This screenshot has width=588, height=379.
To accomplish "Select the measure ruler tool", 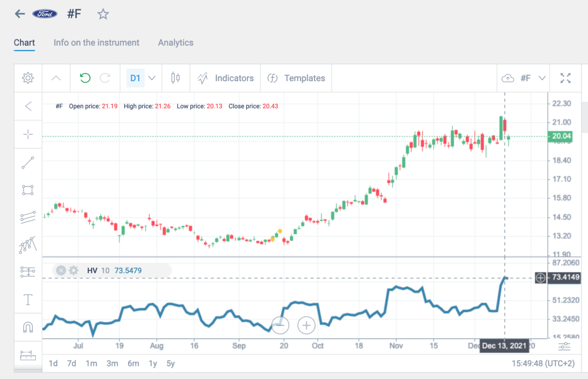I will coord(28,354).
